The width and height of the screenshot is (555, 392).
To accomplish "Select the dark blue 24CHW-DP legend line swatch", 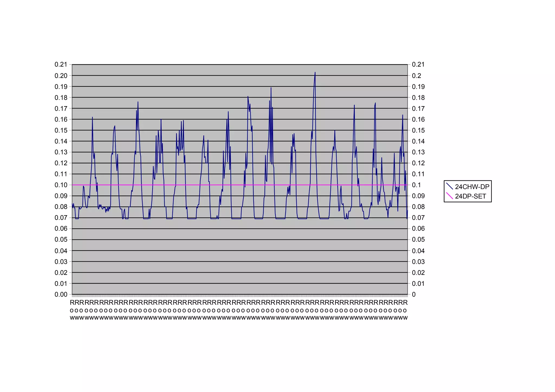I will (x=450, y=186).
